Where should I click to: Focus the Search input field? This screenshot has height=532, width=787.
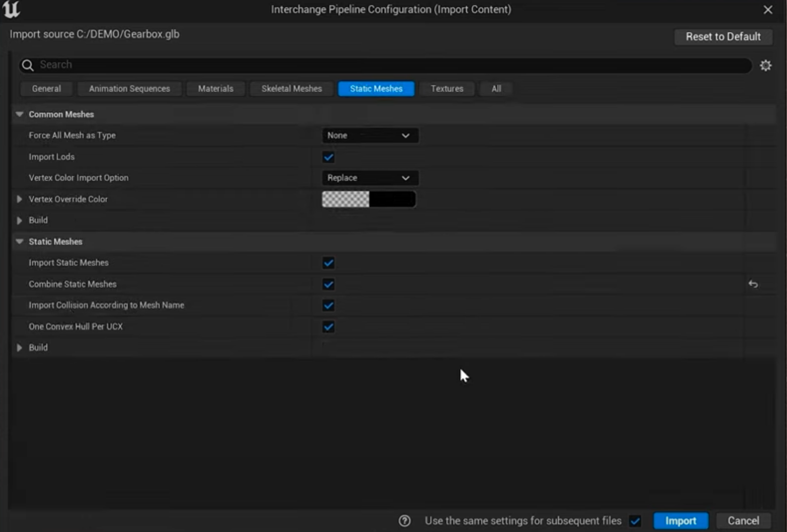385,65
